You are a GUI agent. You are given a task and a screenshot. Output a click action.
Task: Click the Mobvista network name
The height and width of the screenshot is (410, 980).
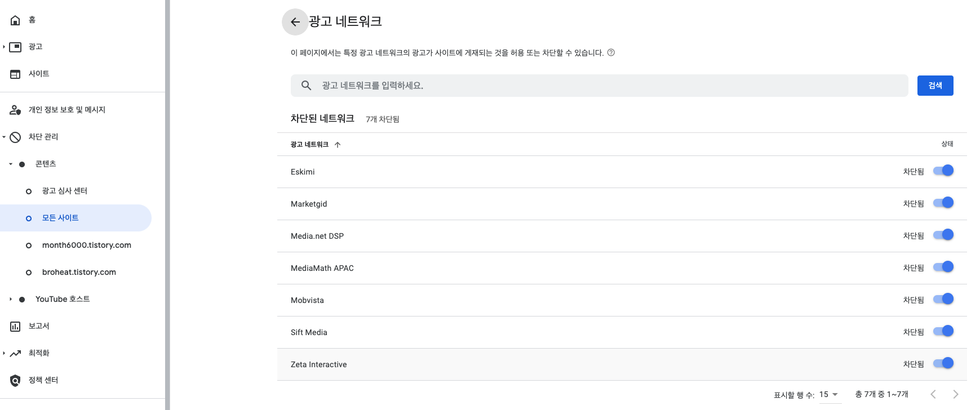307,300
